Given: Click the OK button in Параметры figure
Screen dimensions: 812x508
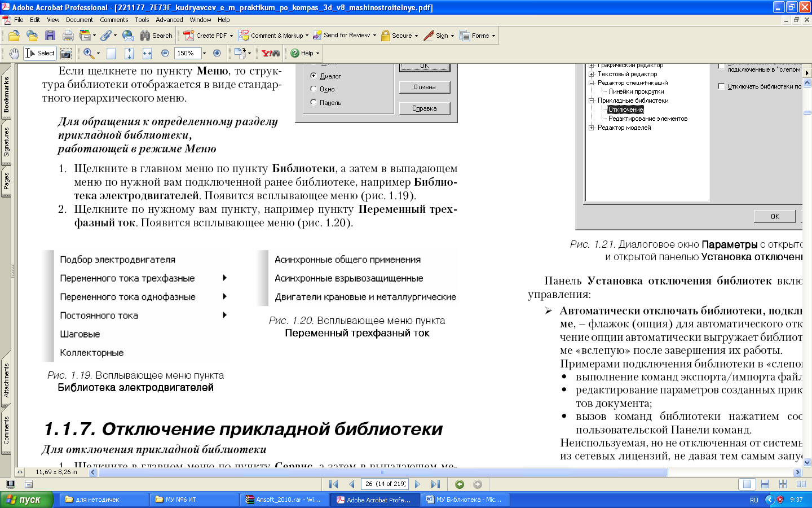Looking at the screenshot, I should coord(775,216).
